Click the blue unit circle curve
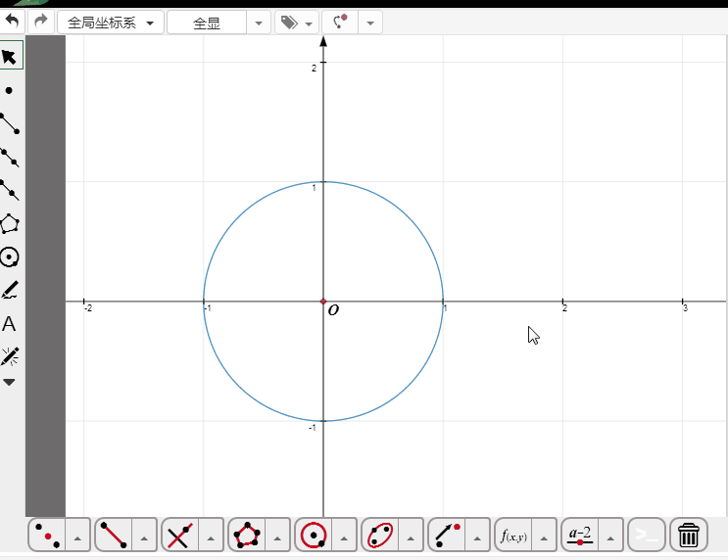This screenshot has height=560, width=728. [409, 217]
